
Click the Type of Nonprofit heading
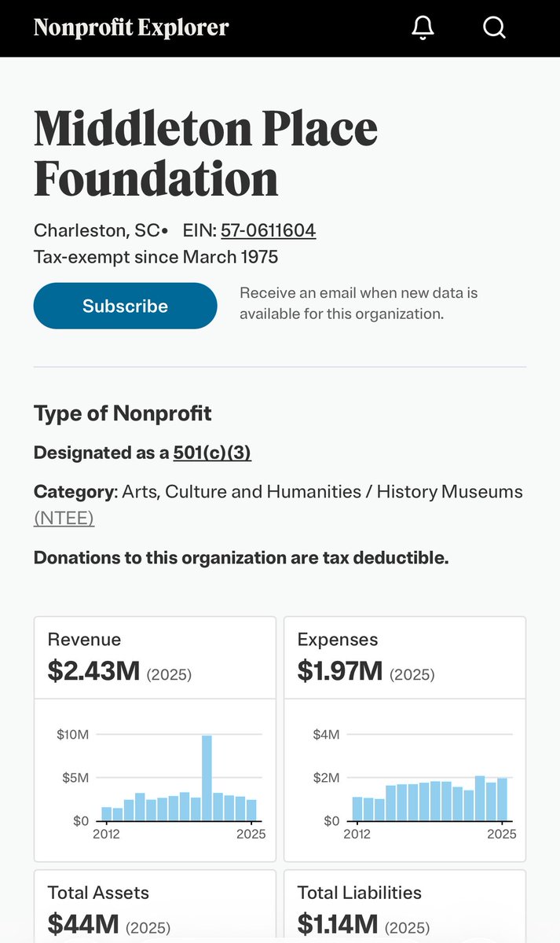point(123,413)
